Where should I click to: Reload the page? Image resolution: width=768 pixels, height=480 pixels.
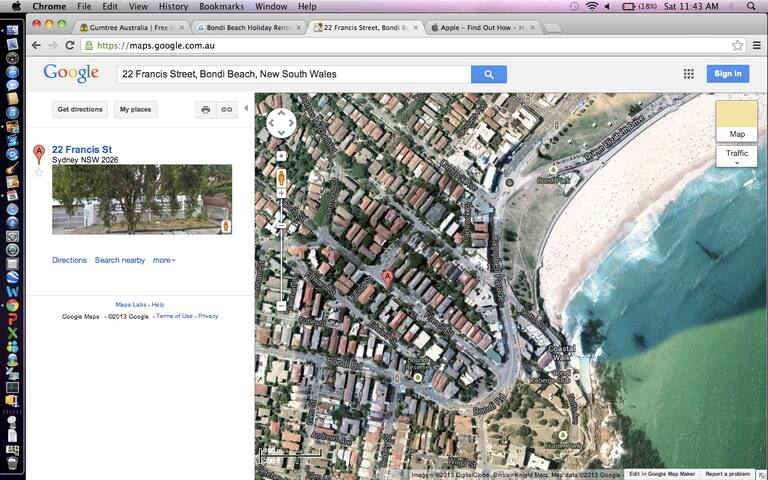(70, 46)
